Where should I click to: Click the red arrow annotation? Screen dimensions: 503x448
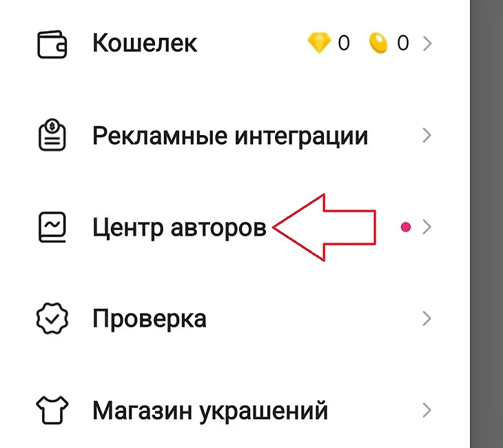[324, 227]
